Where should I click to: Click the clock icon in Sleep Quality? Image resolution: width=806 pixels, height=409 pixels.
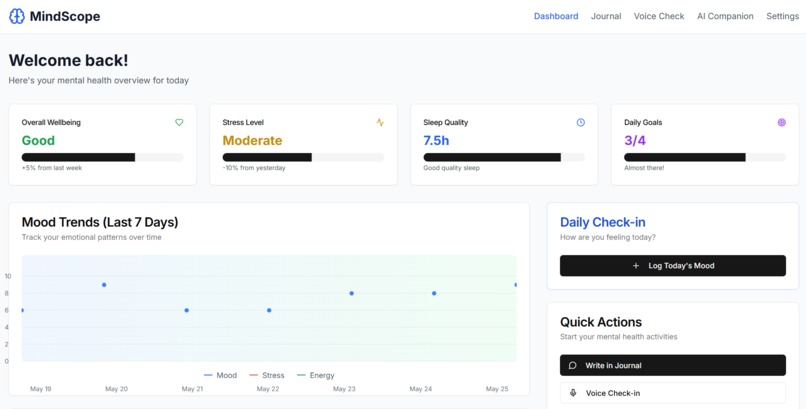(x=581, y=122)
